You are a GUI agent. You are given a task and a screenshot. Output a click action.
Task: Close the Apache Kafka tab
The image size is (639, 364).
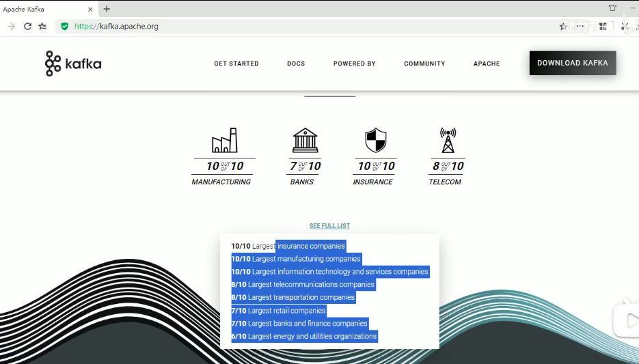point(90,10)
